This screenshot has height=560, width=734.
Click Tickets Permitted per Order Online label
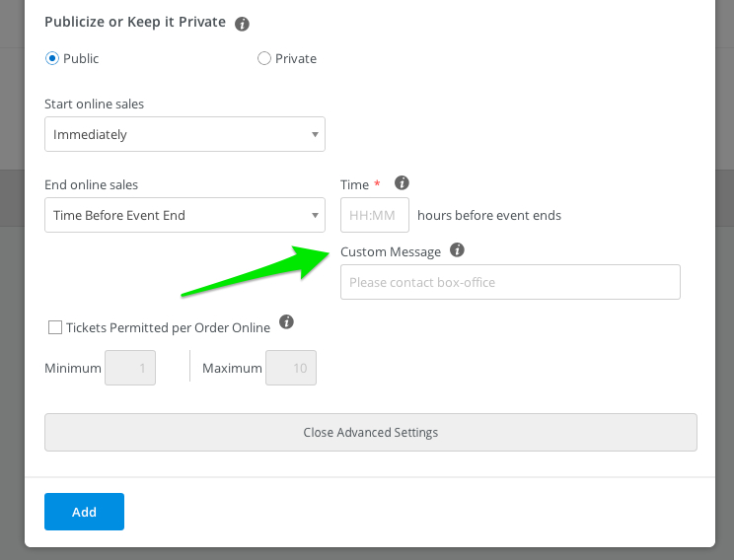(168, 328)
